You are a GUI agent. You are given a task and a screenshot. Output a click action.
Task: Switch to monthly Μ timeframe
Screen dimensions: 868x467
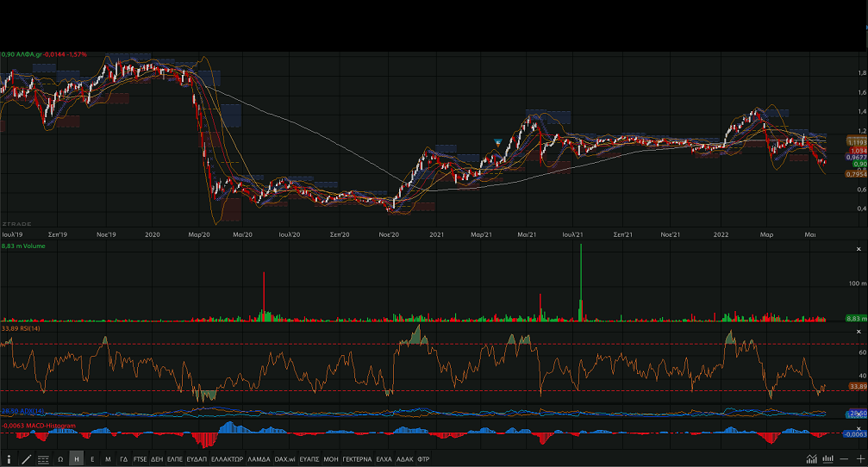108,459
